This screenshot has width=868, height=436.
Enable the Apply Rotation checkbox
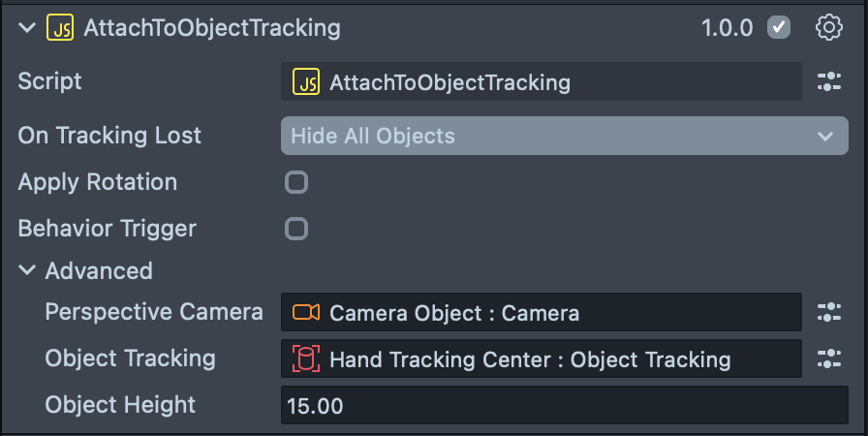point(296,182)
